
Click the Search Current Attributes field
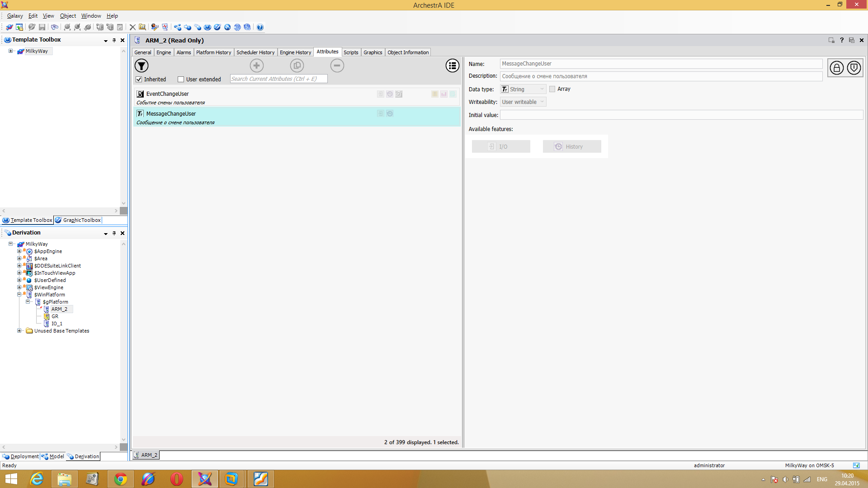click(278, 79)
